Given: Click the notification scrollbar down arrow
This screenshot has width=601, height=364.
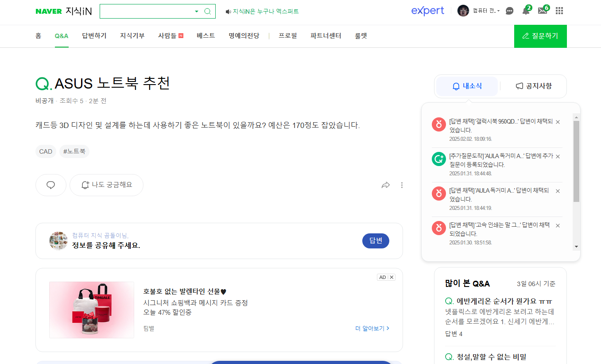Looking at the screenshot, I should point(576,246).
